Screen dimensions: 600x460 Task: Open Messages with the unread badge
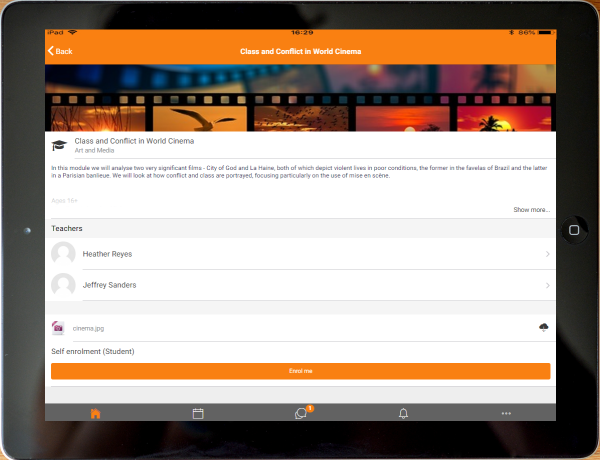pyautogui.click(x=301, y=413)
